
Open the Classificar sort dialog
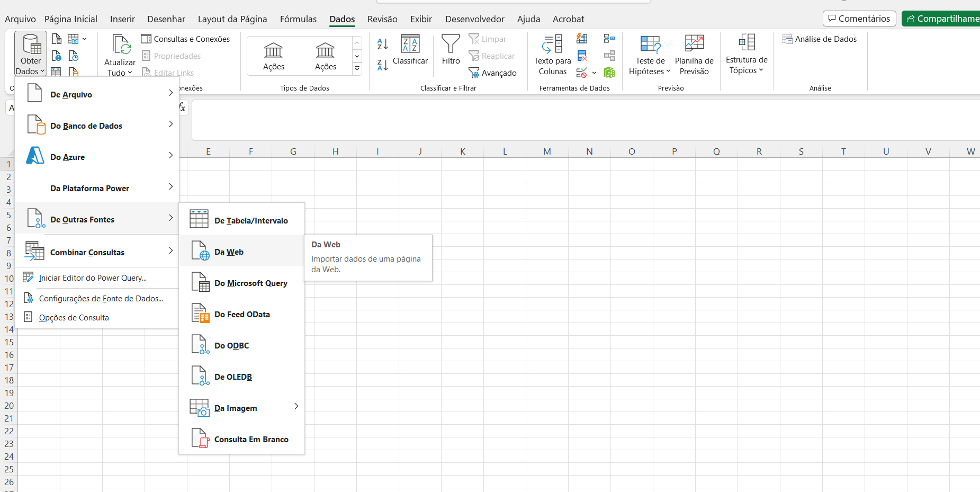(410, 50)
